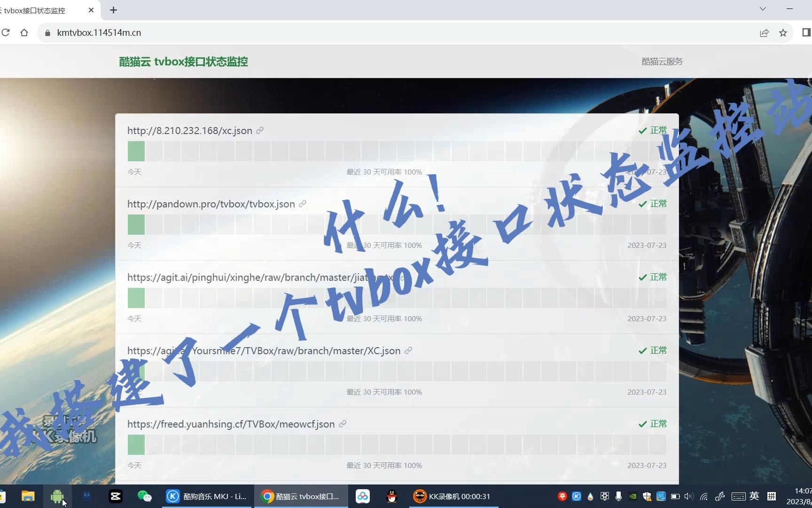Bookmark this page with the star icon
Viewport: 812px width, 508px height.
pyautogui.click(x=783, y=32)
